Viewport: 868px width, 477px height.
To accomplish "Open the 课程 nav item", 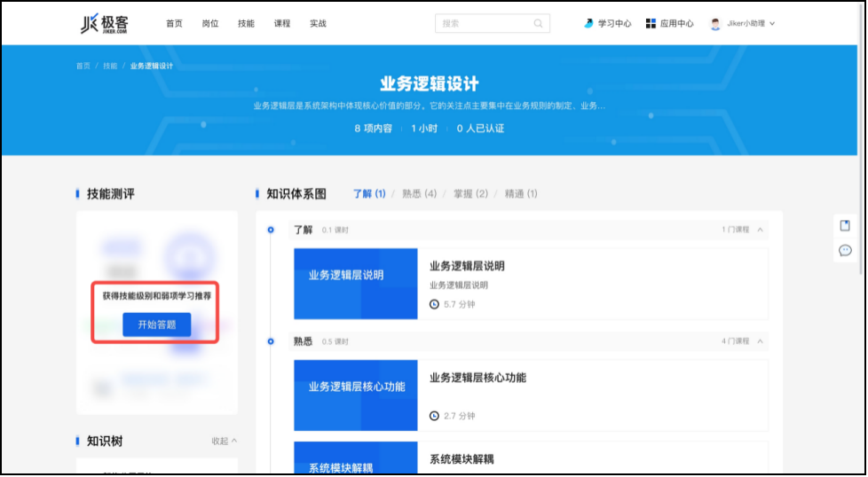I will tap(282, 24).
